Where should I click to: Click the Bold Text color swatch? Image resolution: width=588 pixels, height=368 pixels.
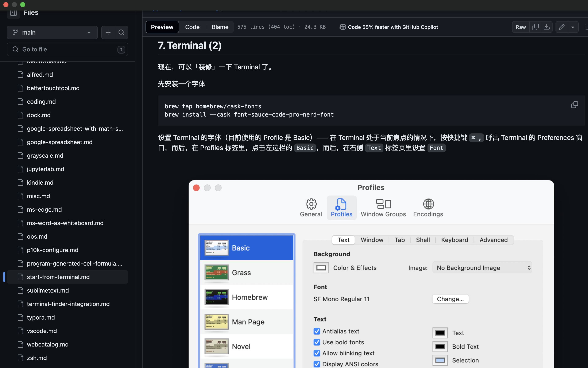coord(440,347)
